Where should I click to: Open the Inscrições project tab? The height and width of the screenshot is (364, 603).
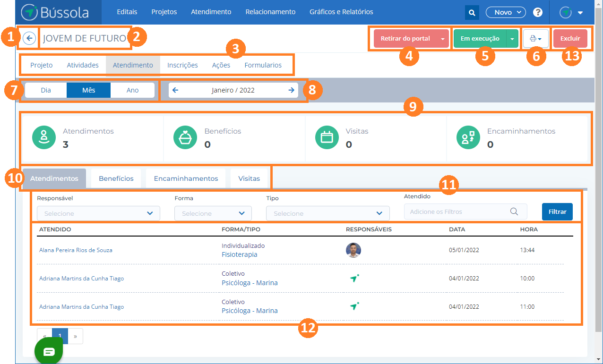(x=182, y=65)
